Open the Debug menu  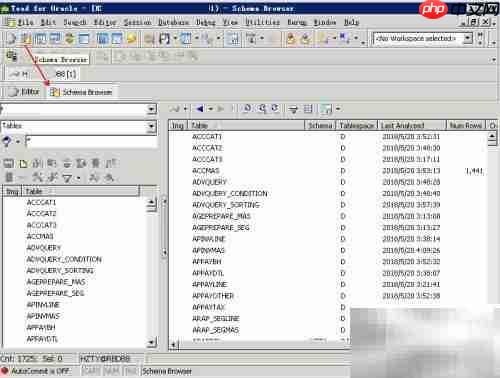pyautogui.click(x=206, y=22)
